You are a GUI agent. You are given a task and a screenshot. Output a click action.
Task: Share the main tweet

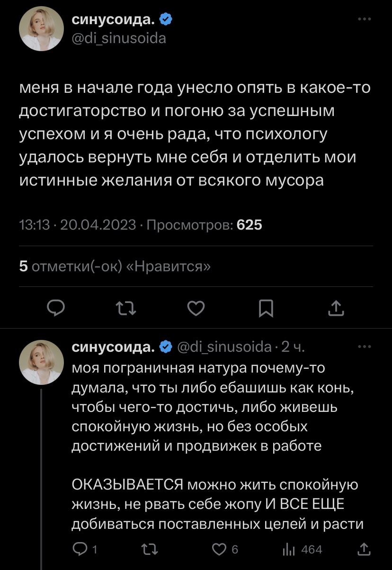click(x=335, y=309)
